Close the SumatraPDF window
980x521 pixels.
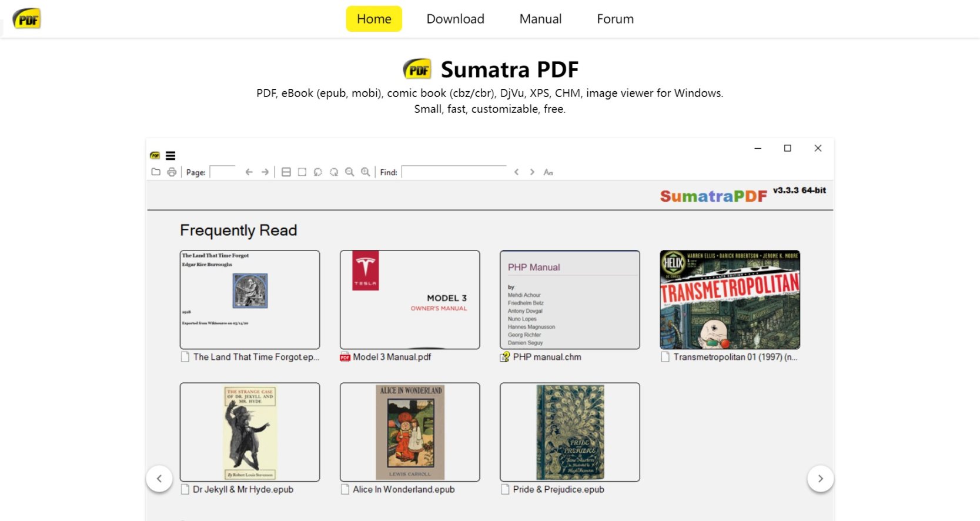pyautogui.click(x=818, y=148)
